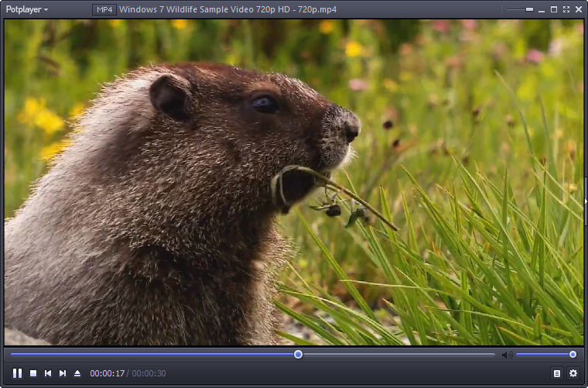Screen dimensions: 588x388
Task: Open the Potplayer main menu dropdown
Action: tap(26, 9)
